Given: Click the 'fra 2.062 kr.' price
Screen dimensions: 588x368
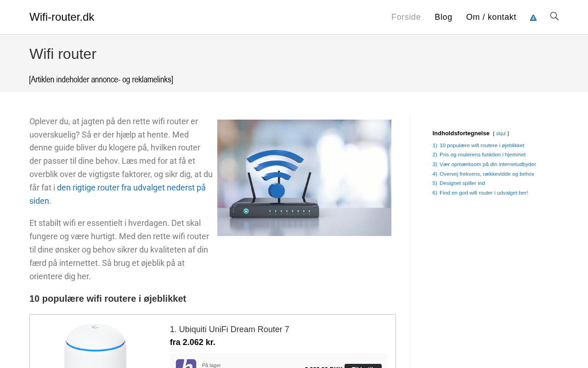Looking at the screenshot, I should [x=192, y=342].
